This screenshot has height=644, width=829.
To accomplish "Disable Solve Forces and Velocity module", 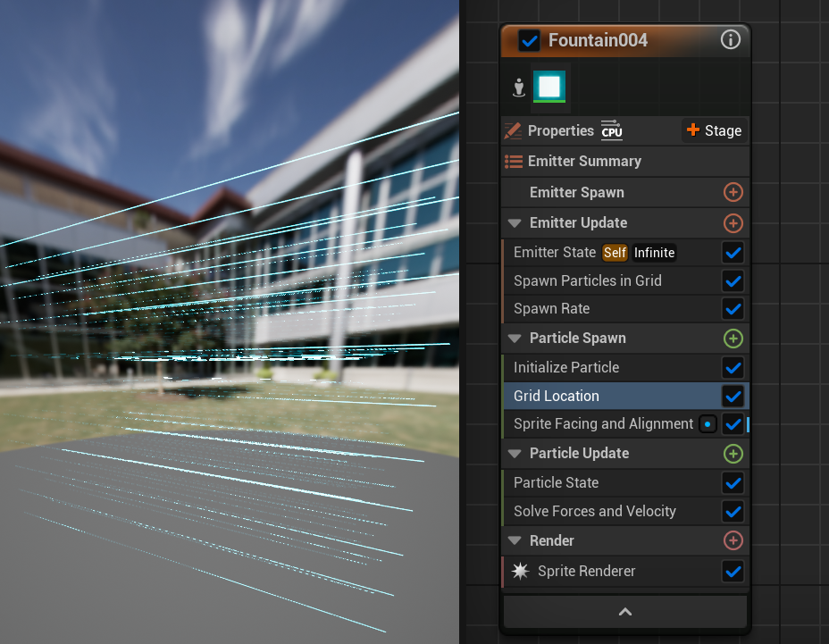I will coord(733,512).
